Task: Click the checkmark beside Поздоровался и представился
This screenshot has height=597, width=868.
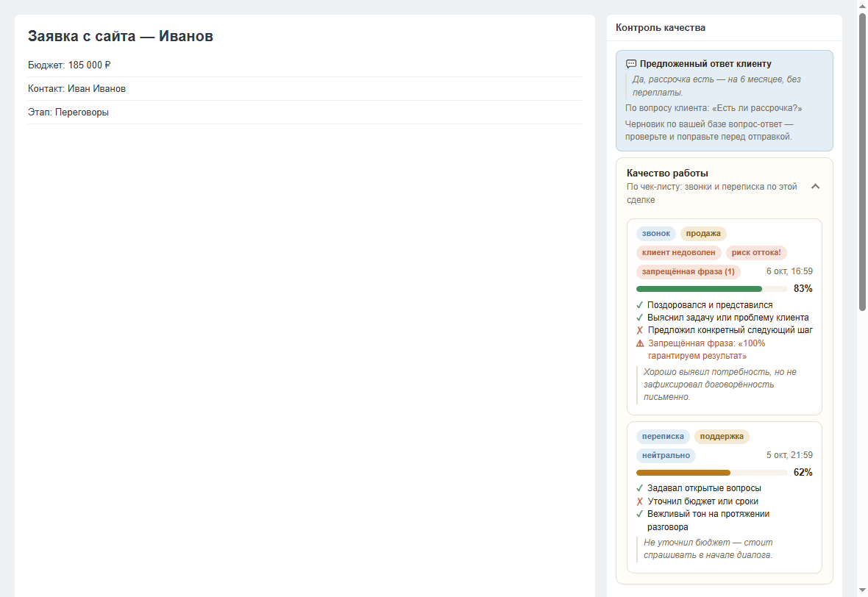Action: point(639,305)
